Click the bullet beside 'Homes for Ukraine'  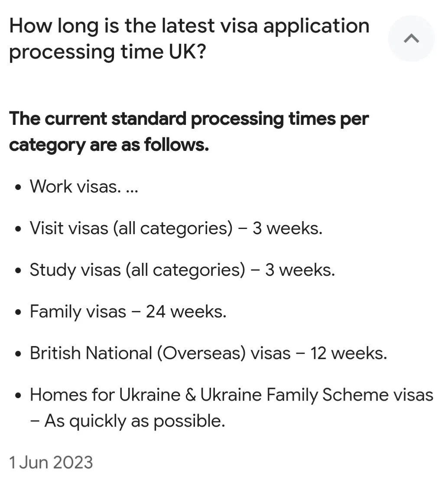click(18, 396)
